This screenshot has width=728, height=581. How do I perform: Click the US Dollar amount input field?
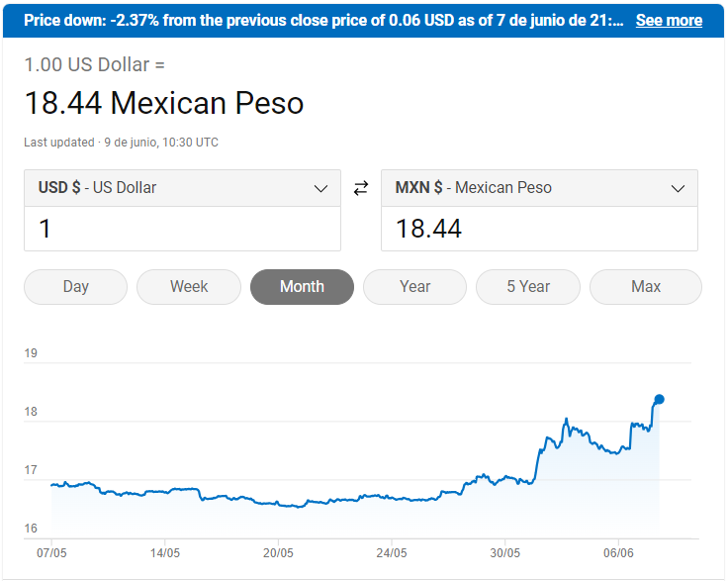[x=183, y=229]
